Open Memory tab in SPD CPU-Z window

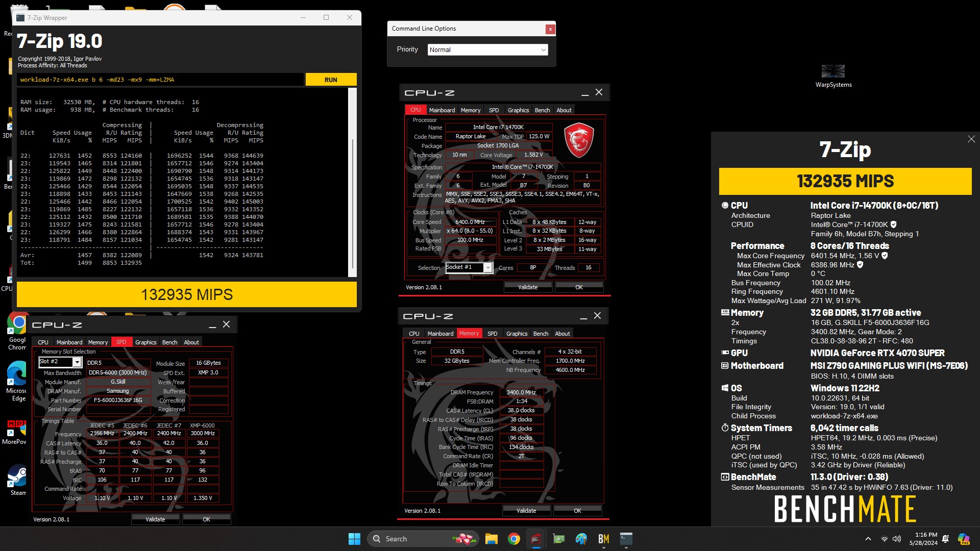coord(98,342)
